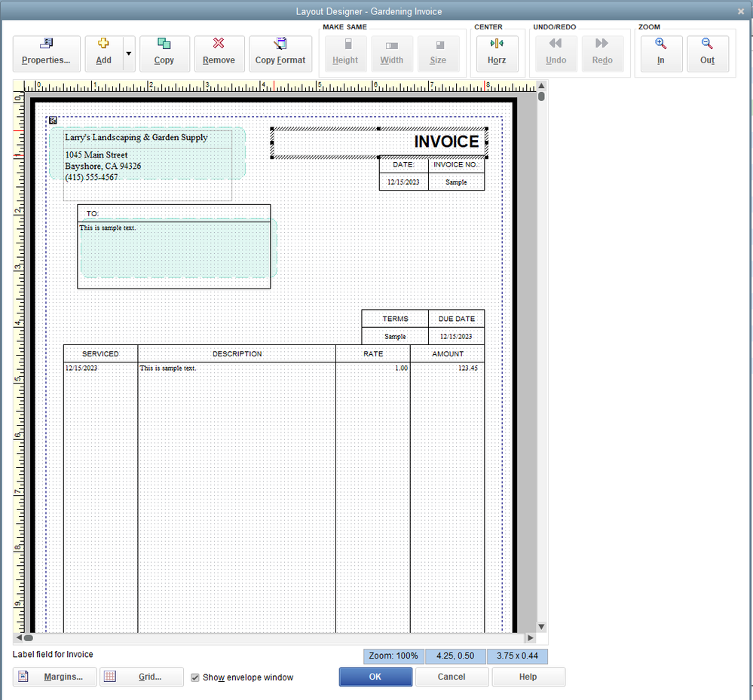Open the Margins settings
Image resolution: width=753 pixels, height=700 pixels.
pos(54,677)
